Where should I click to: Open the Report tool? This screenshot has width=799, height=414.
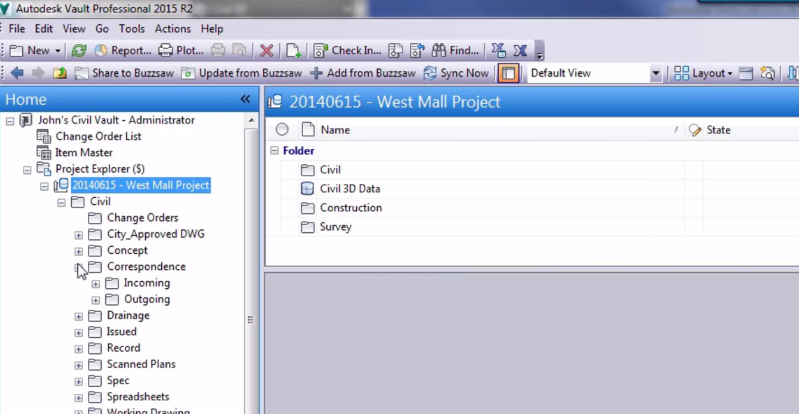pos(123,50)
